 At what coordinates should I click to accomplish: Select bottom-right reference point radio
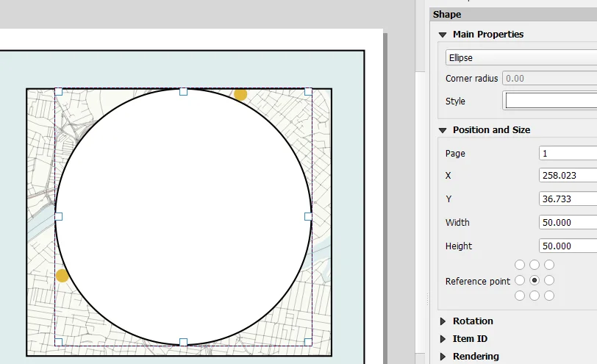549,296
